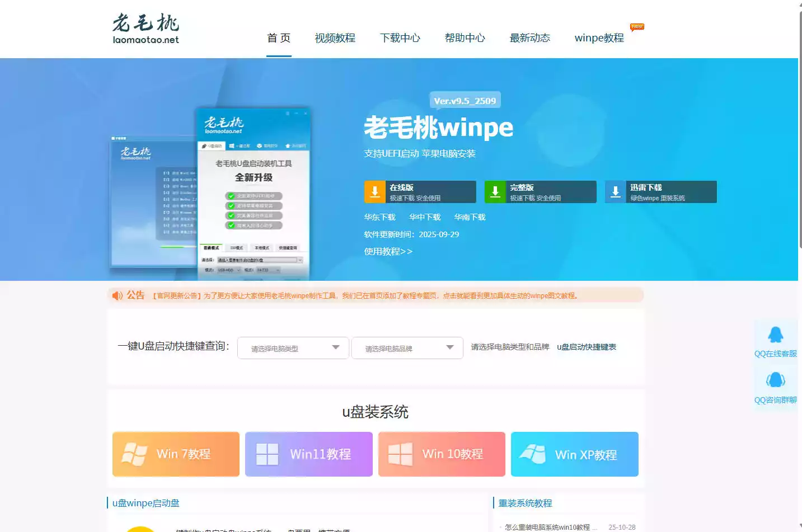Click the 公告 speaker icon

(117, 295)
